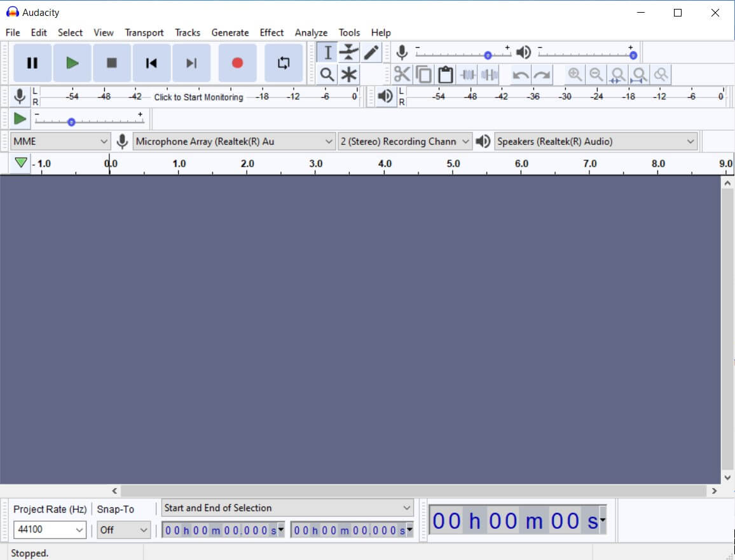The image size is (735, 560).
Task: Open the MME audio host dropdown
Action: tap(60, 141)
